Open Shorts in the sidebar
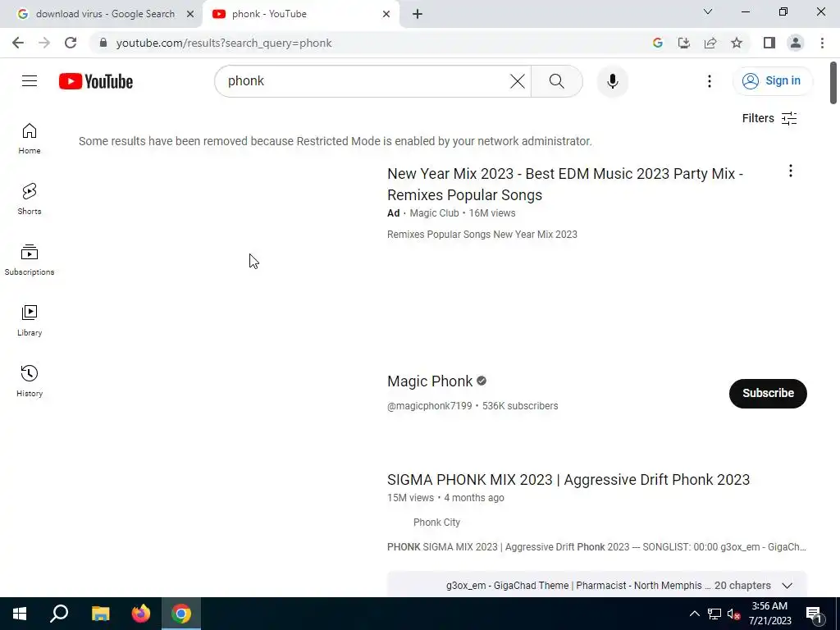840x630 pixels. pyautogui.click(x=30, y=199)
